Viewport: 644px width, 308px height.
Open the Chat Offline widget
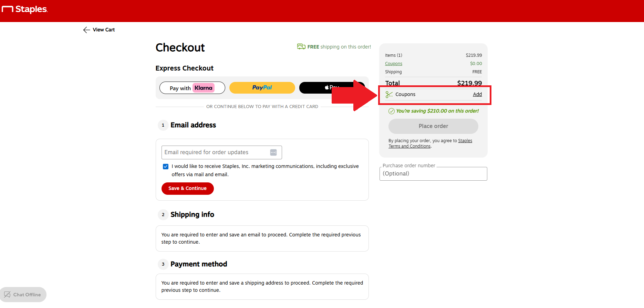pyautogui.click(x=23, y=295)
